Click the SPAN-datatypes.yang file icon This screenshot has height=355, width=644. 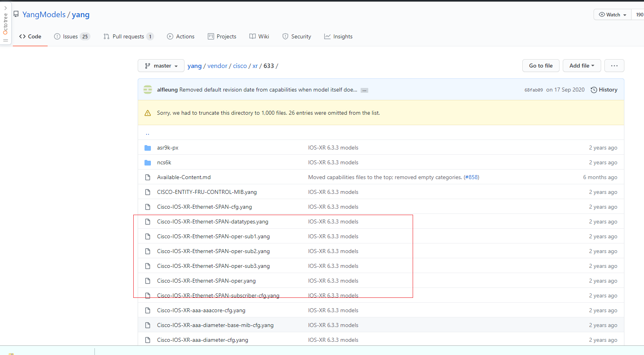(148, 222)
